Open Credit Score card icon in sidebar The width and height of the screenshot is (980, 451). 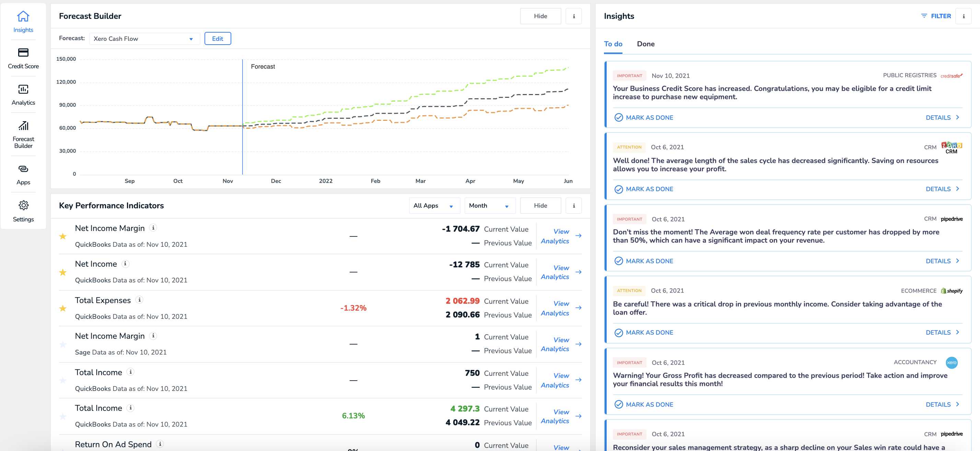click(23, 52)
